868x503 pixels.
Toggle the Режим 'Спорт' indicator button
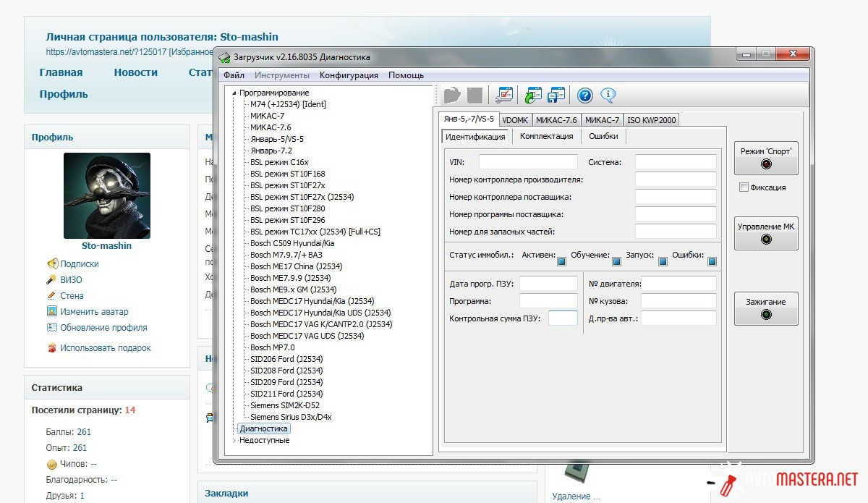point(766,158)
